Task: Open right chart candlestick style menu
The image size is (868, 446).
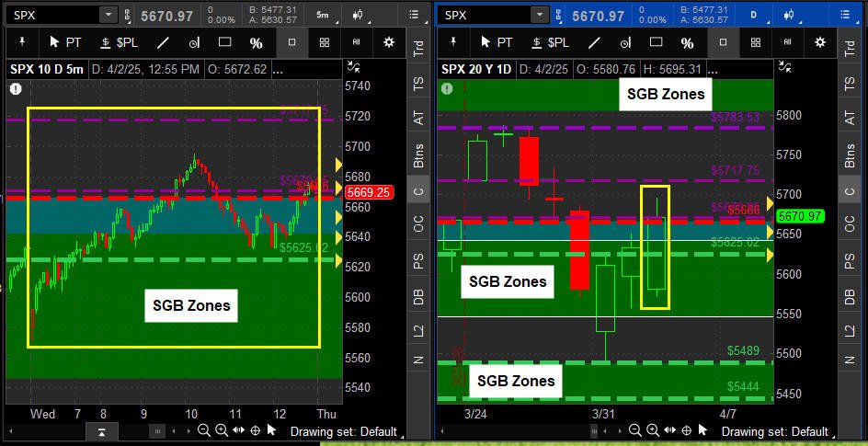Action: [791, 15]
